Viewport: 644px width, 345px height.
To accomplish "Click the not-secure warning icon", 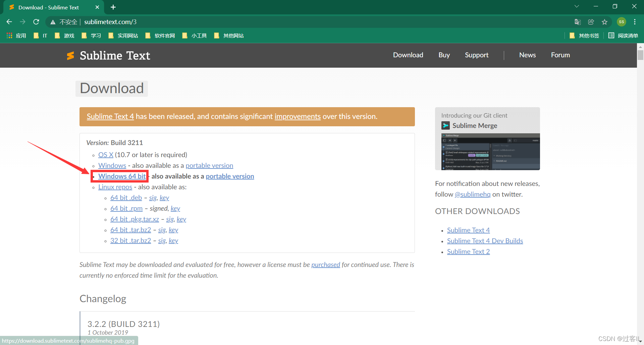I will click(53, 22).
